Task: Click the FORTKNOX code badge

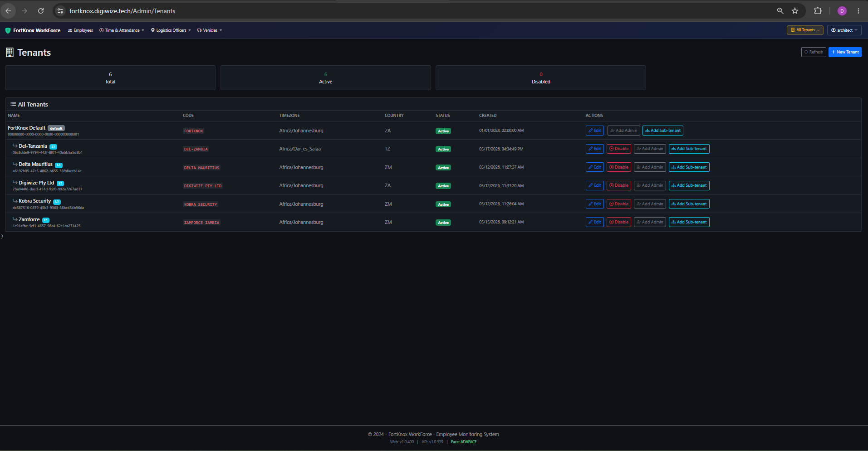Action: click(x=194, y=131)
